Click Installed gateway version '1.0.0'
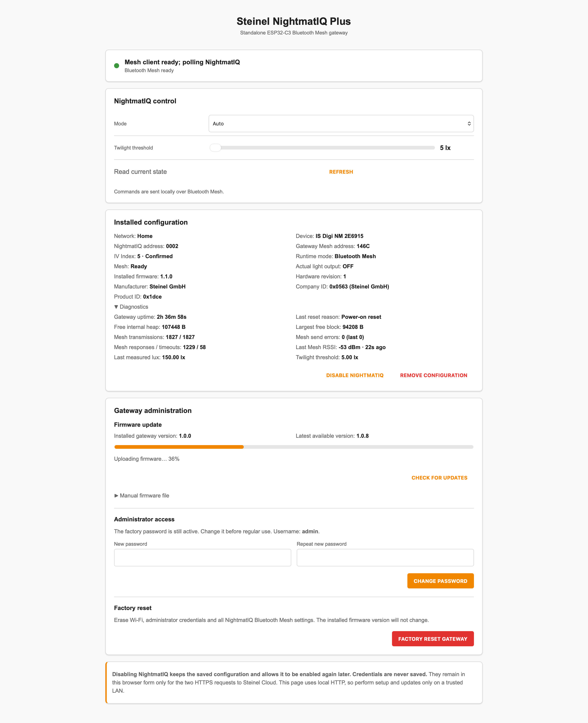This screenshot has height=723, width=588. 185,436
